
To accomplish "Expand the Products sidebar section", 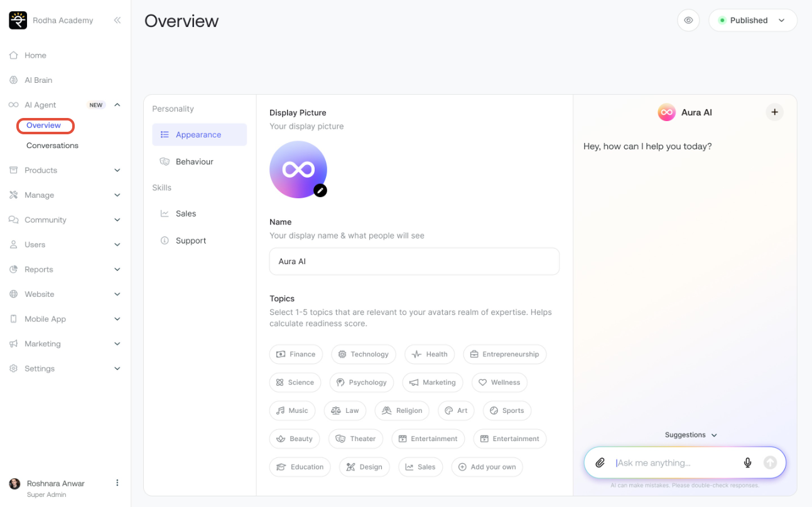I will (63, 170).
